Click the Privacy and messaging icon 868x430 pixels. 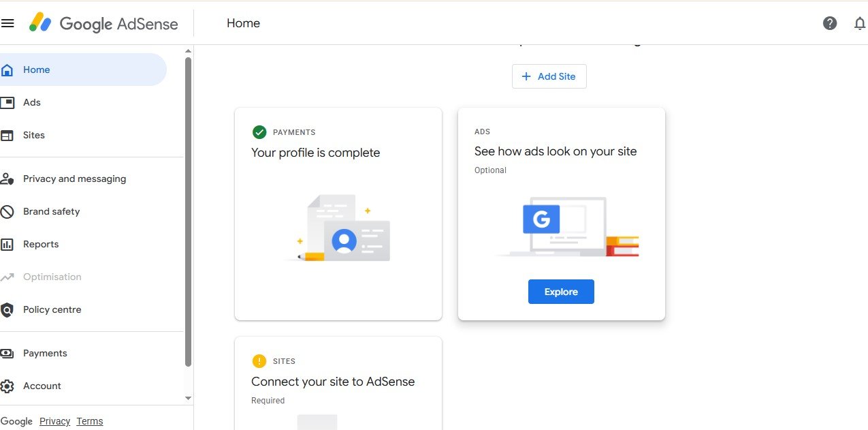7,179
